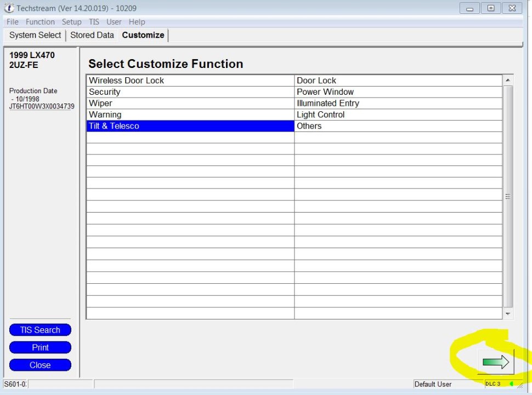
Task: Select the Door Lock function
Action: pyautogui.click(x=398, y=81)
